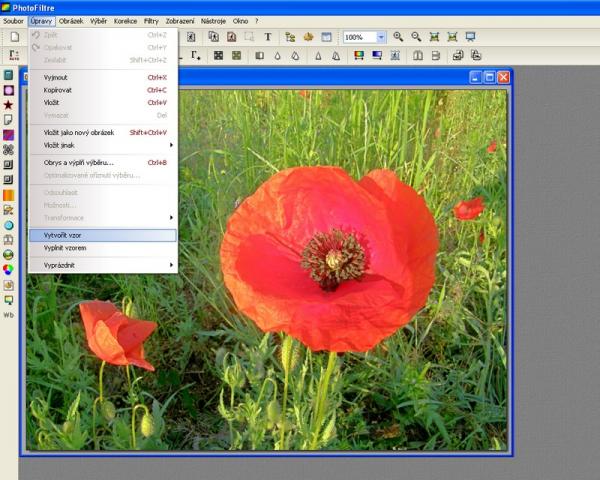
Task: Open the zoom percentage dropdown arrow
Action: pos(381,37)
